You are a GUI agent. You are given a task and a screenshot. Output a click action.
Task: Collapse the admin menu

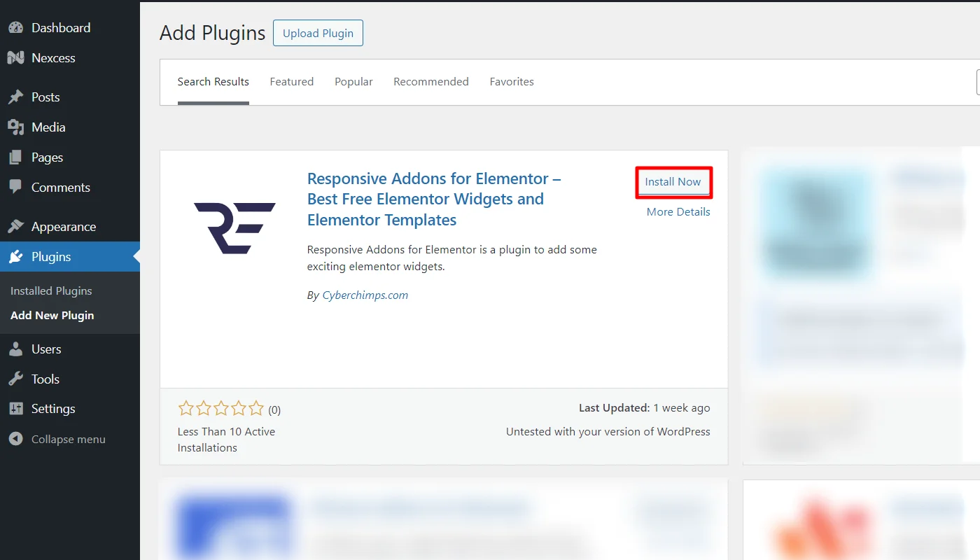tap(57, 439)
